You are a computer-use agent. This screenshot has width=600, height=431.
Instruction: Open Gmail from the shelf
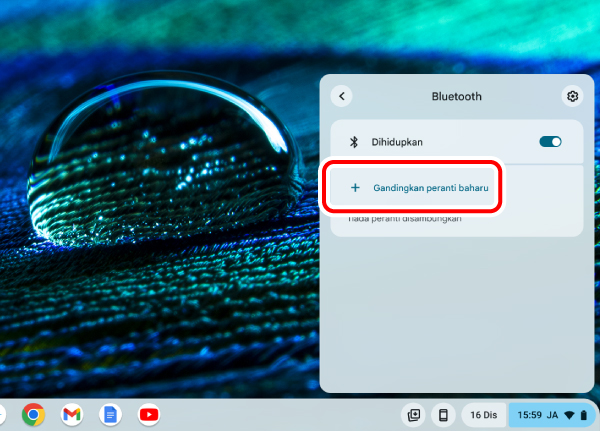71,414
